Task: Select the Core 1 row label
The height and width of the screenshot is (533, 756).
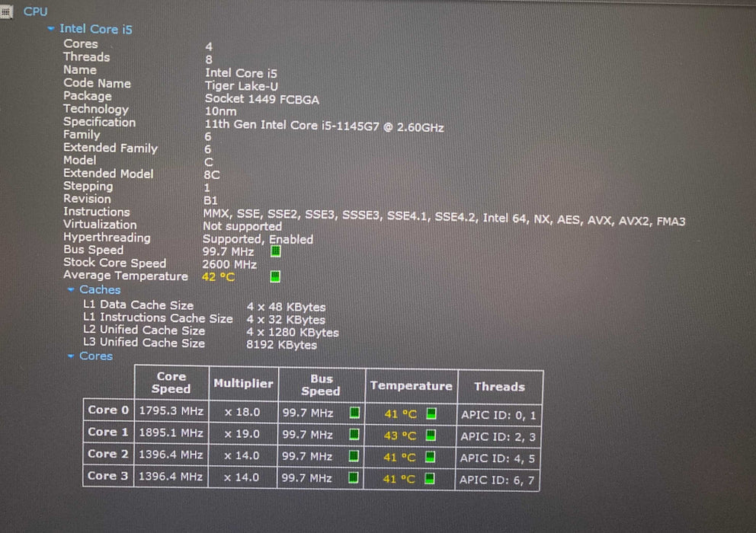Action: pyautogui.click(x=108, y=432)
